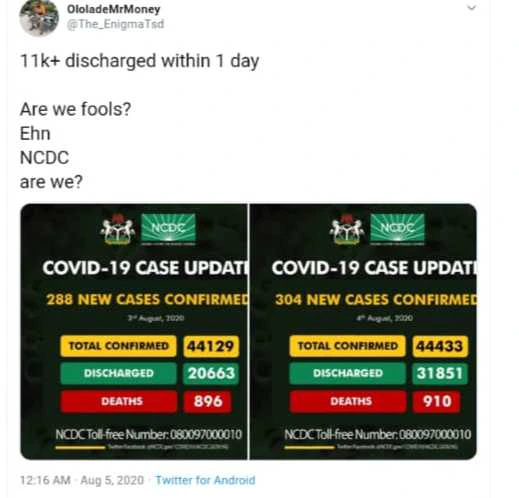Click the tweet text '11k+ discharged within 1 day'

pyautogui.click(x=140, y=61)
